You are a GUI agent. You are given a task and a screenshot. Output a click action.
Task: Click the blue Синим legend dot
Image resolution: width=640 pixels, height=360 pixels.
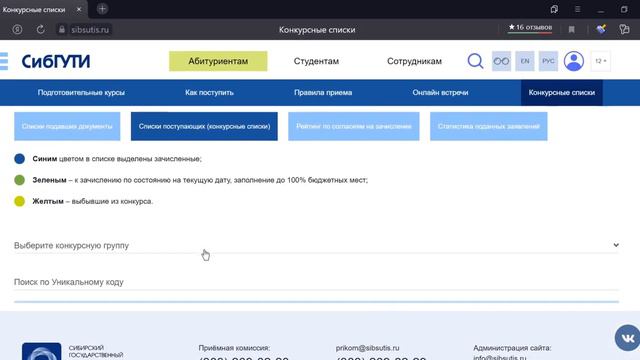click(20, 159)
